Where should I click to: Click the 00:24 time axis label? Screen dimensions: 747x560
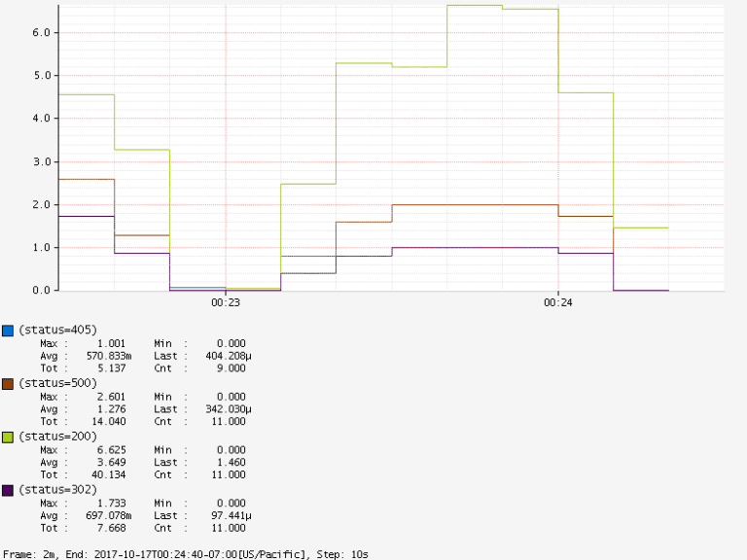[557, 302]
